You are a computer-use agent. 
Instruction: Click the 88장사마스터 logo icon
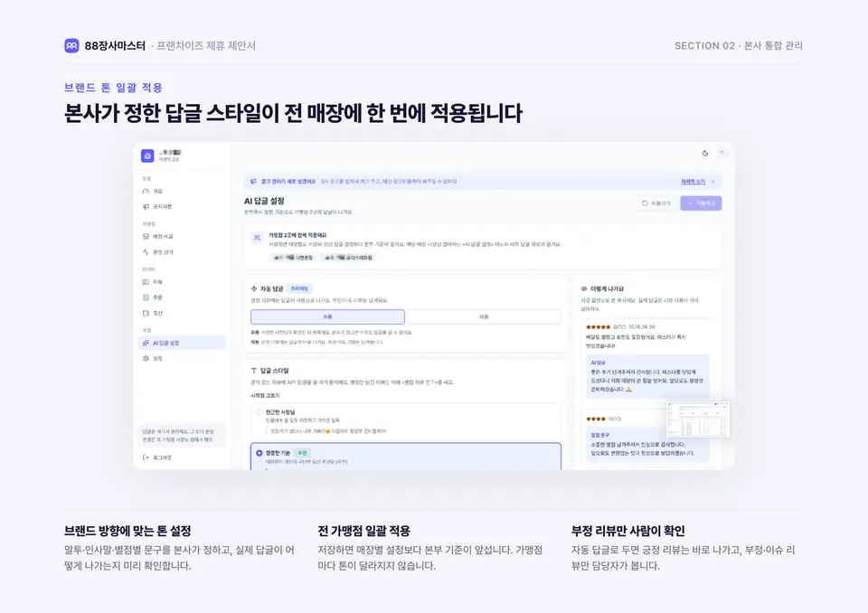71,45
